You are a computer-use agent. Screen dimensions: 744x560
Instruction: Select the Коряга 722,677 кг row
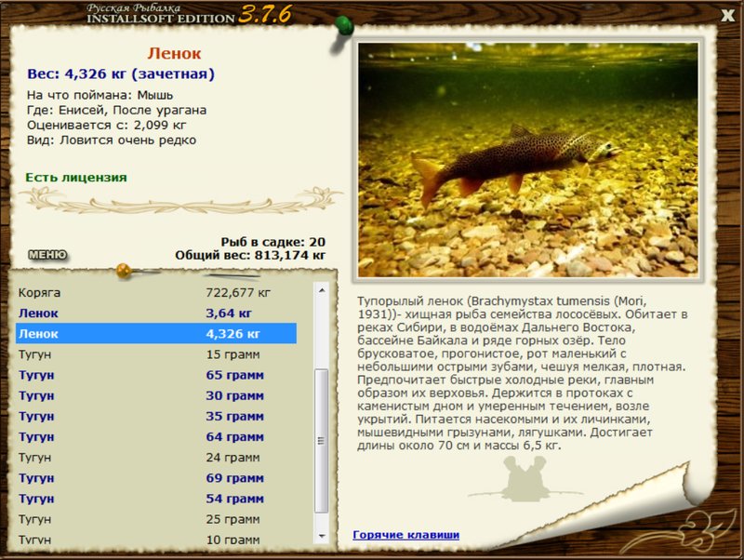156,293
